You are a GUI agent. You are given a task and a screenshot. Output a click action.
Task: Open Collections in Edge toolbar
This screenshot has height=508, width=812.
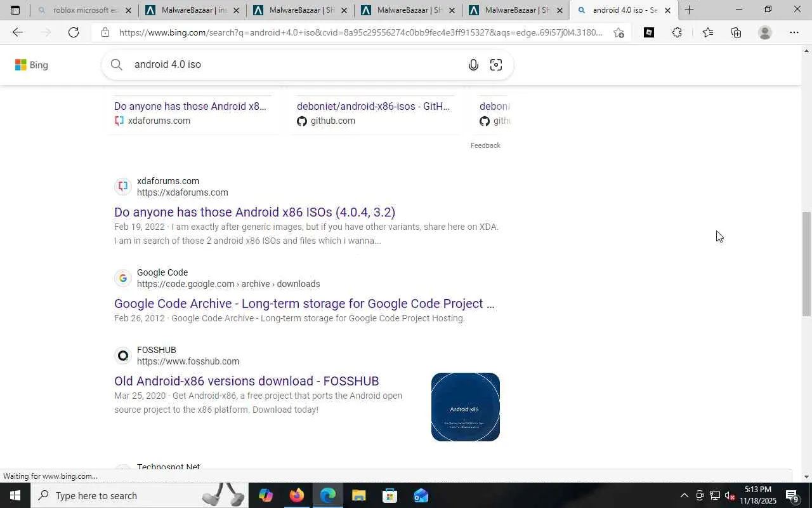click(x=736, y=32)
